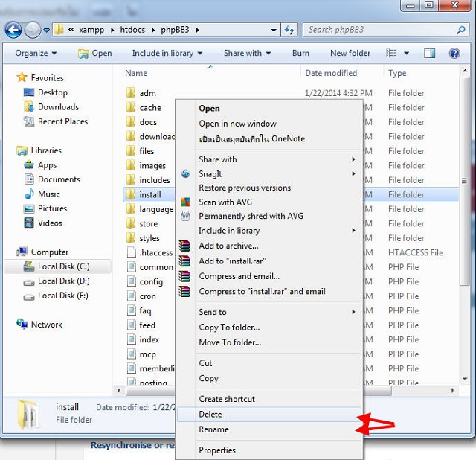
Task: Expand the arrow after phpBB3 breadcrumb
Action: tap(198, 30)
